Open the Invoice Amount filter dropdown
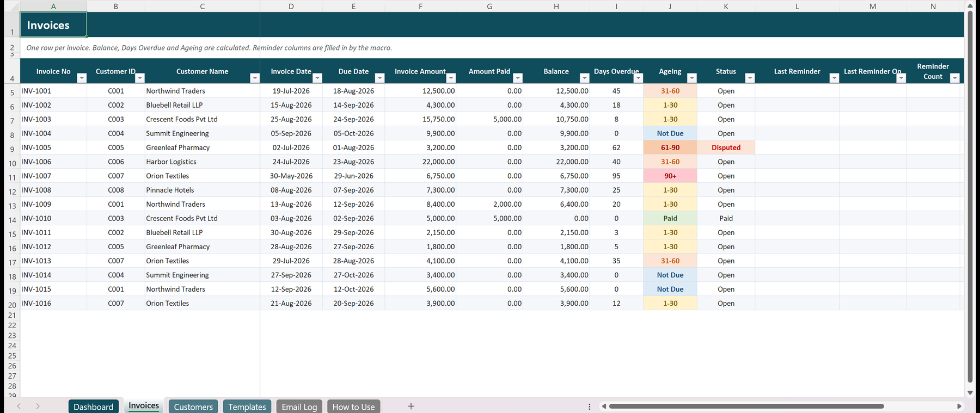Screen dimensions: 980x413 (451, 78)
